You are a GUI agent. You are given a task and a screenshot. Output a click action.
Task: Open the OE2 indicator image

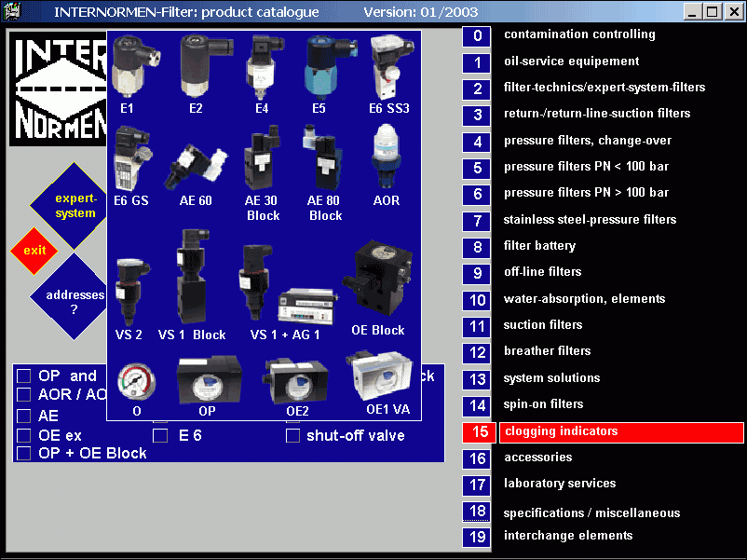(x=295, y=381)
